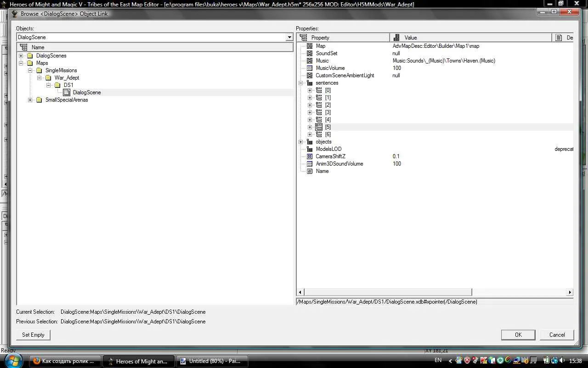This screenshot has height=368, width=588.
Task: Expand the DialogScenes tree folder
Action: pyautogui.click(x=21, y=56)
